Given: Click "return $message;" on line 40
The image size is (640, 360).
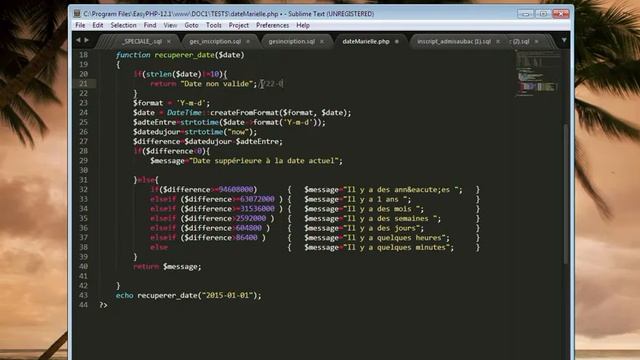Looking at the screenshot, I should point(167,266).
